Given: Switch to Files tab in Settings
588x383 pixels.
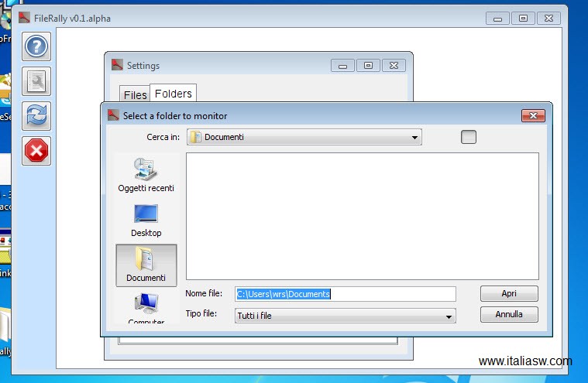Looking at the screenshot, I should [135, 94].
